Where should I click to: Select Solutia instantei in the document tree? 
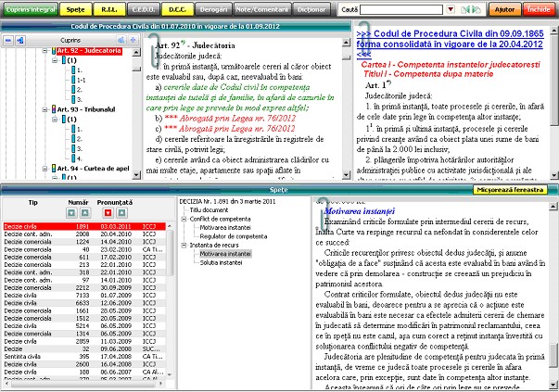(x=221, y=262)
